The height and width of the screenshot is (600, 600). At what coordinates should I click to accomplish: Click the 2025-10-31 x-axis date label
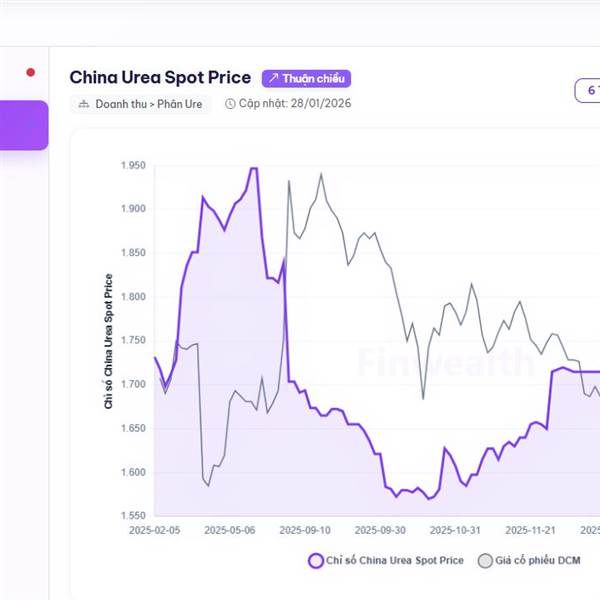tap(456, 530)
